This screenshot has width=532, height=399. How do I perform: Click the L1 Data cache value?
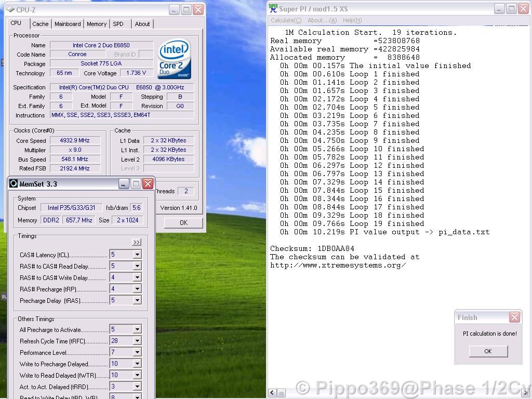pos(169,140)
